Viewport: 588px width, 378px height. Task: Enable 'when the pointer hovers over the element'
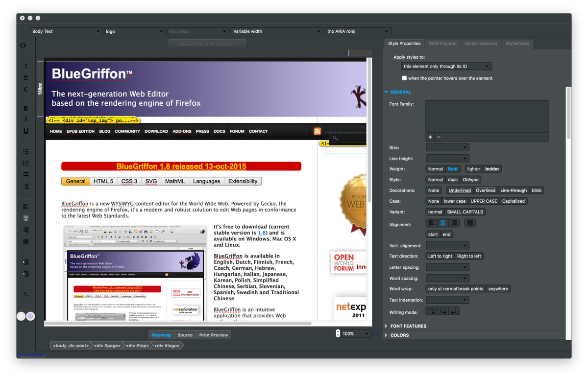404,78
